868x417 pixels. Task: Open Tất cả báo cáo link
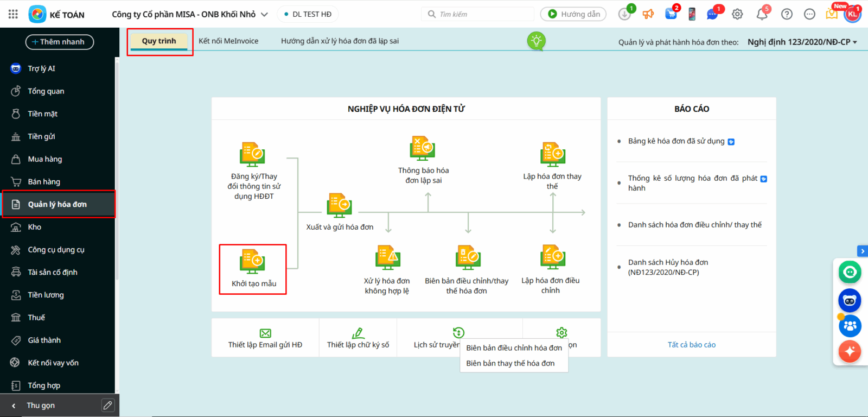click(691, 345)
